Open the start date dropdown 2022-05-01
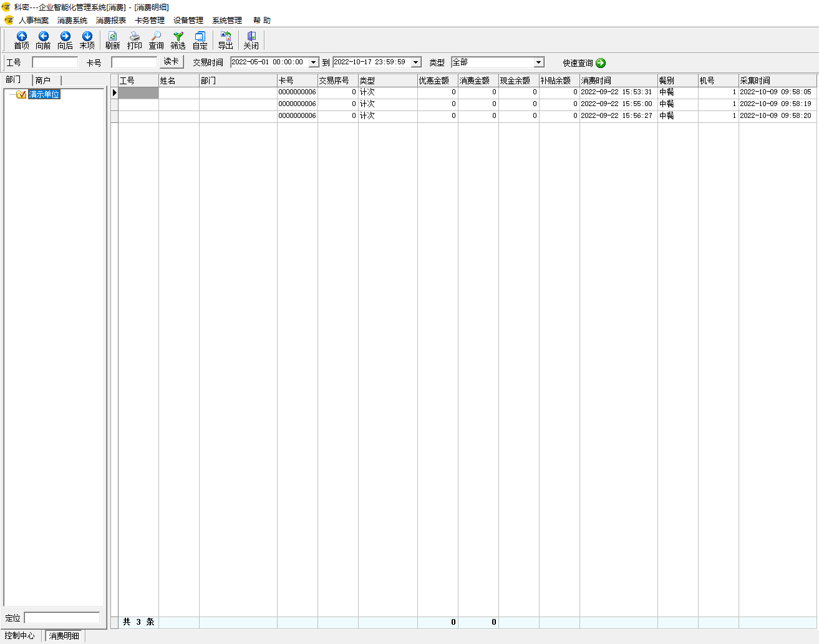819x644 pixels. tap(314, 62)
